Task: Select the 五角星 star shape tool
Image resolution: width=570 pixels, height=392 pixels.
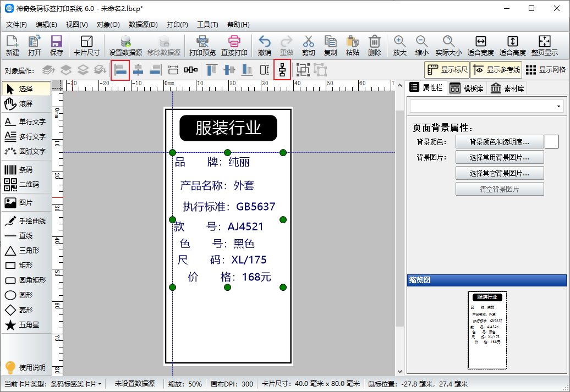Action: [x=26, y=325]
